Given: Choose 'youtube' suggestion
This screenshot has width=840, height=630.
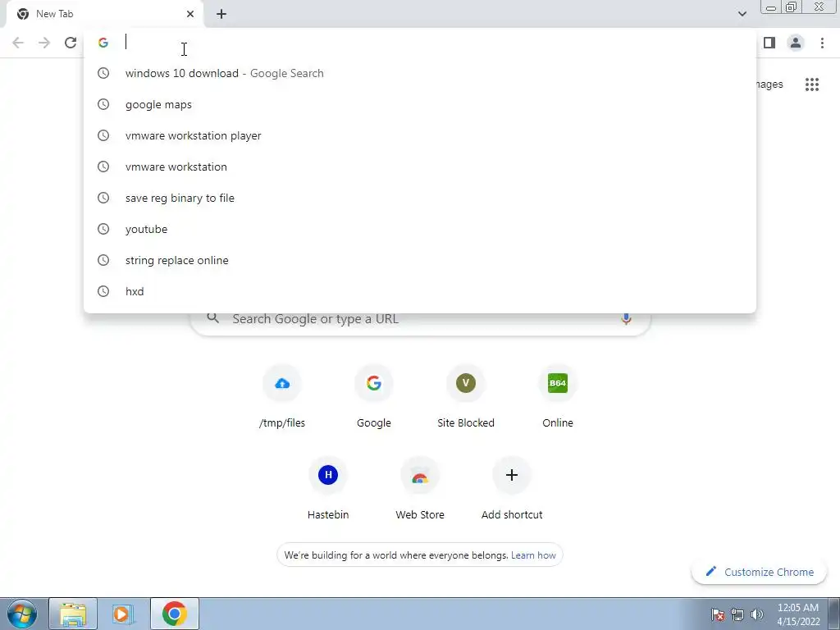Looking at the screenshot, I should (419, 229).
